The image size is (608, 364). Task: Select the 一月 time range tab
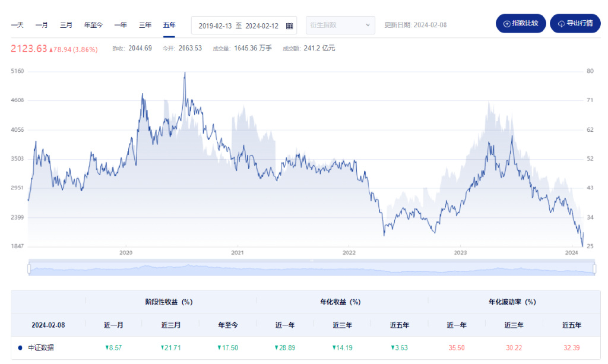(x=42, y=25)
